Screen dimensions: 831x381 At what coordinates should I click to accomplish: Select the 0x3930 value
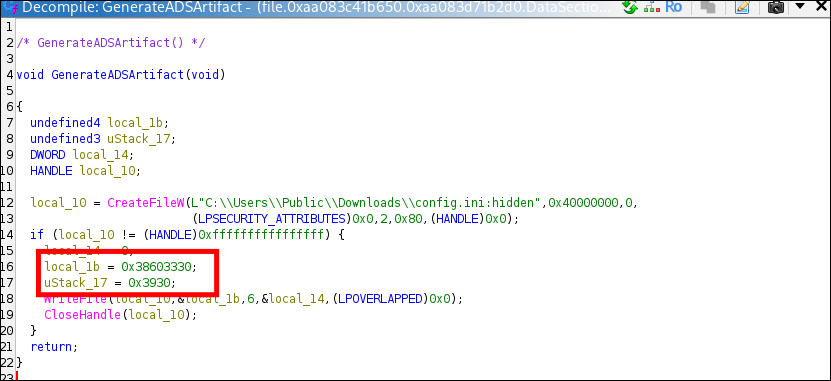point(149,283)
